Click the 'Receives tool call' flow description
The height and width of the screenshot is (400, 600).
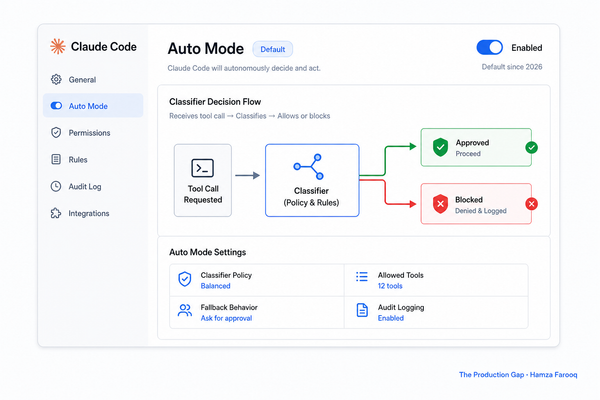pos(249,116)
